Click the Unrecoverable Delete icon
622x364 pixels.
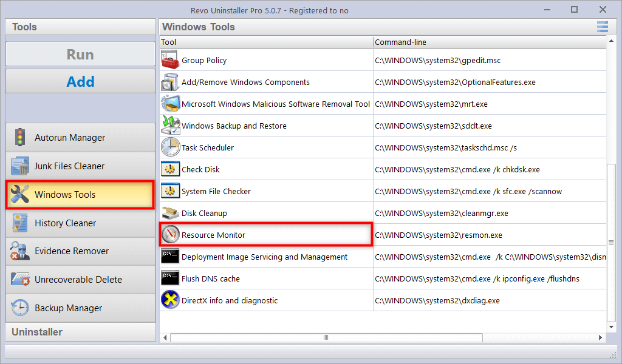click(20, 279)
